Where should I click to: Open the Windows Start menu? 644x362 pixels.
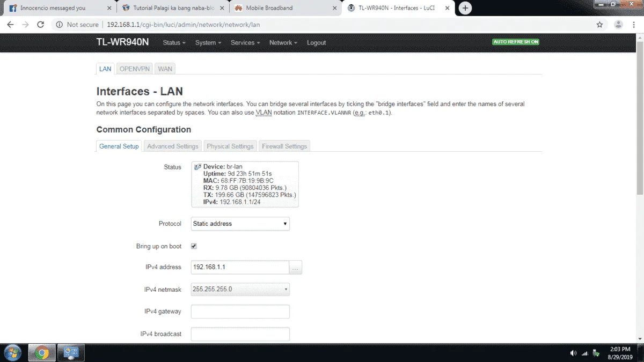point(12,352)
